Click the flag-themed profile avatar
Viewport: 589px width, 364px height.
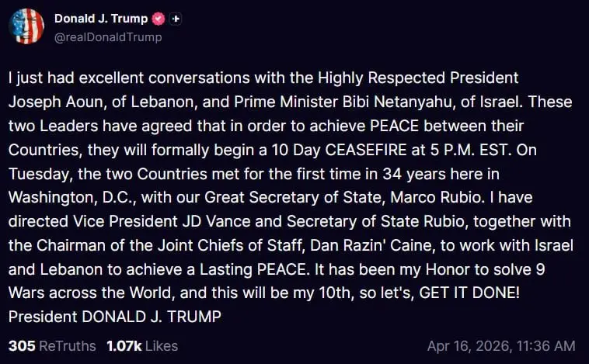(x=26, y=26)
